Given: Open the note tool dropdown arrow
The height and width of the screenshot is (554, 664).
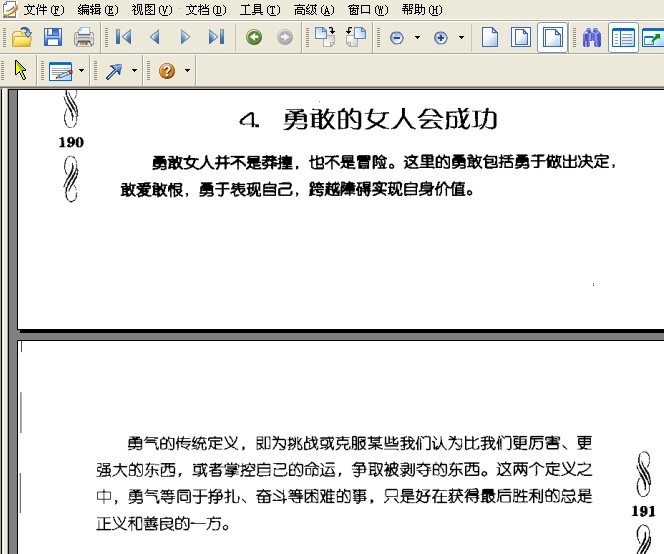Looking at the screenshot, I should click(x=82, y=71).
